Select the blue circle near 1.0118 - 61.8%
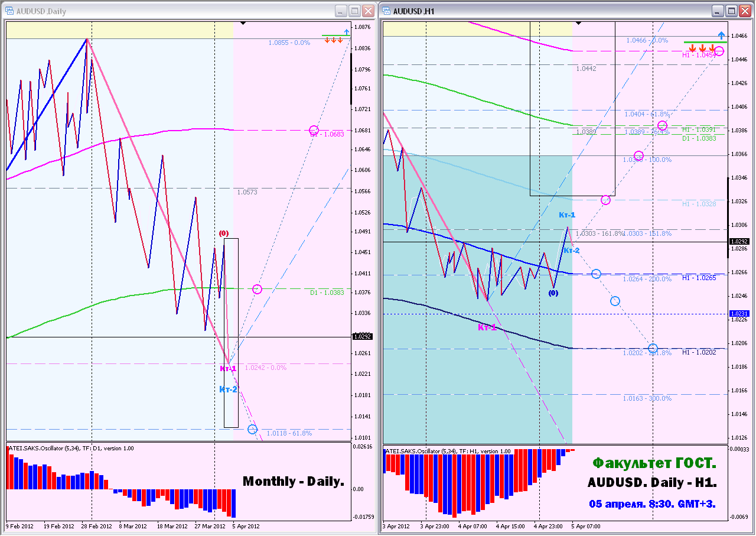Viewport: 756px width, 536px height. pyautogui.click(x=253, y=429)
